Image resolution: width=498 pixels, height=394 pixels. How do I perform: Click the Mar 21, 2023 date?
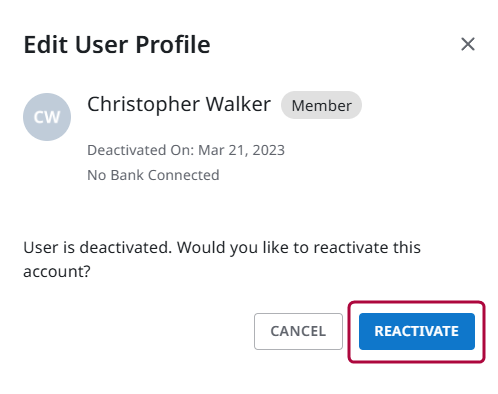pyautogui.click(x=242, y=150)
